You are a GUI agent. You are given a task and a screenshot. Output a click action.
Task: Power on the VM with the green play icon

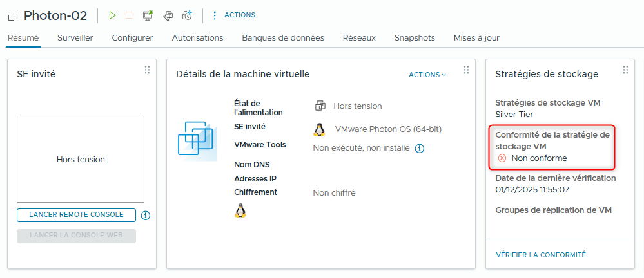(112, 15)
